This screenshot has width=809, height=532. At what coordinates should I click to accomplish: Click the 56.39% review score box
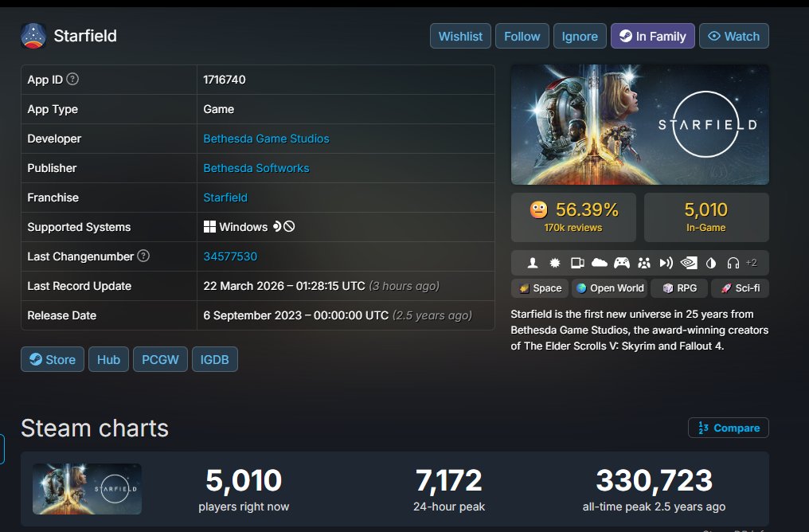pos(573,217)
